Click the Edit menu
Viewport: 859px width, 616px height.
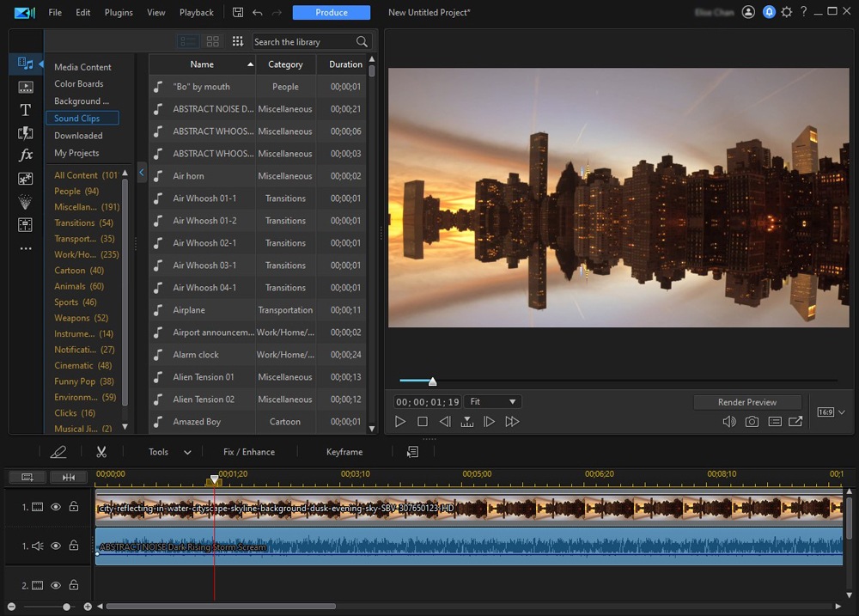pos(82,12)
